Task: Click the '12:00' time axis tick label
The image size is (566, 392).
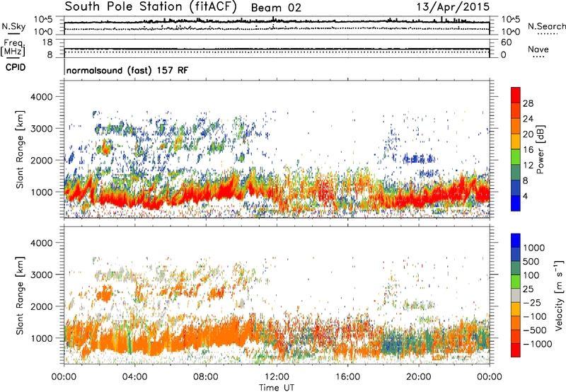Action: 277,377
